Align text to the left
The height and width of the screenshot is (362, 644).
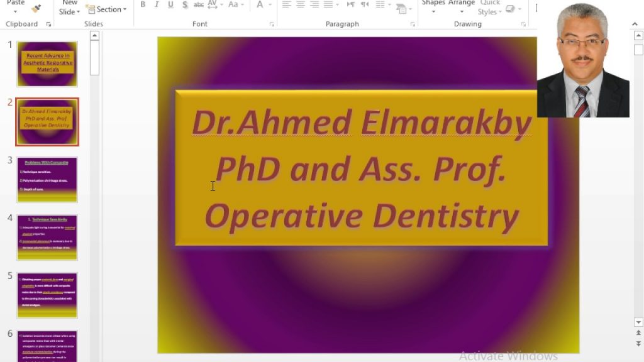click(287, 4)
